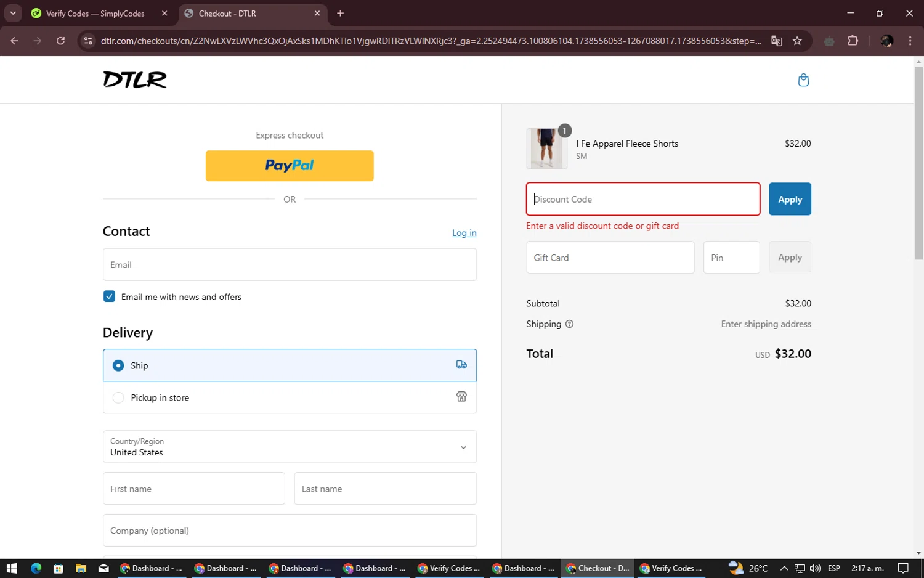Open the volume control tray icon
The image size is (924, 578).
[x=815, y=568]
